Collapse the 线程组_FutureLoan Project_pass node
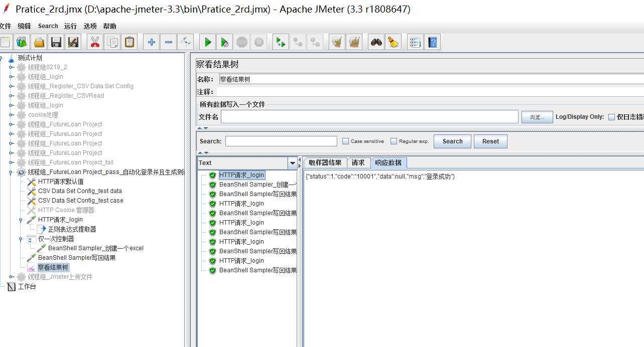Image resolution: width=644 pixels, height=347 pixels. [12, 172]
